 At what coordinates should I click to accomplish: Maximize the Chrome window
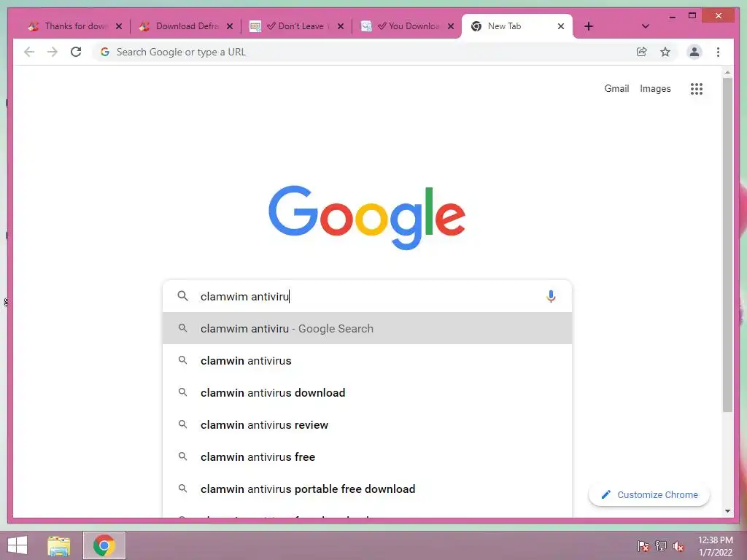click(x=692, y=16)
